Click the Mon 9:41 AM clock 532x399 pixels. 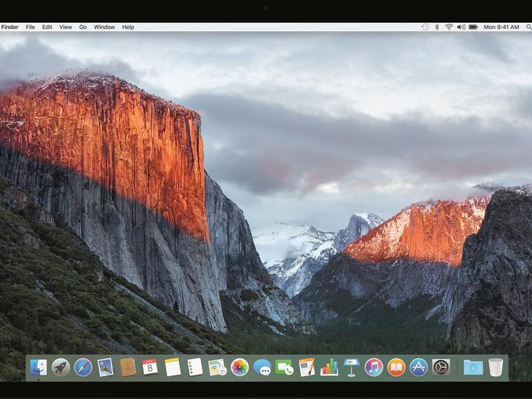pyautogui.click(x=502, y=27)
